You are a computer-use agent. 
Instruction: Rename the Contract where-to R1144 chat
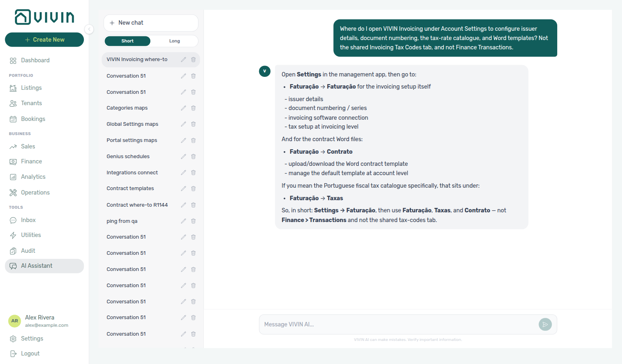click(183, 205)
